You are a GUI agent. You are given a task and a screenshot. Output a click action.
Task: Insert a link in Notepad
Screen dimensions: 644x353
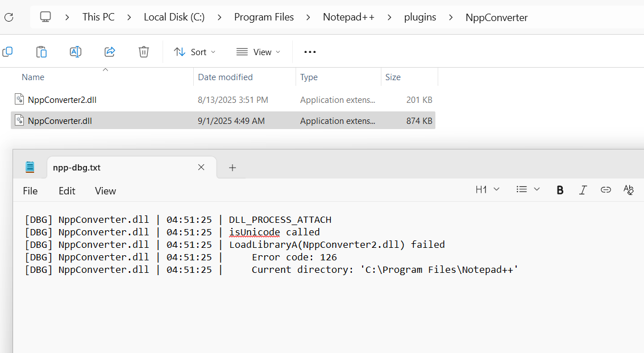606,190
